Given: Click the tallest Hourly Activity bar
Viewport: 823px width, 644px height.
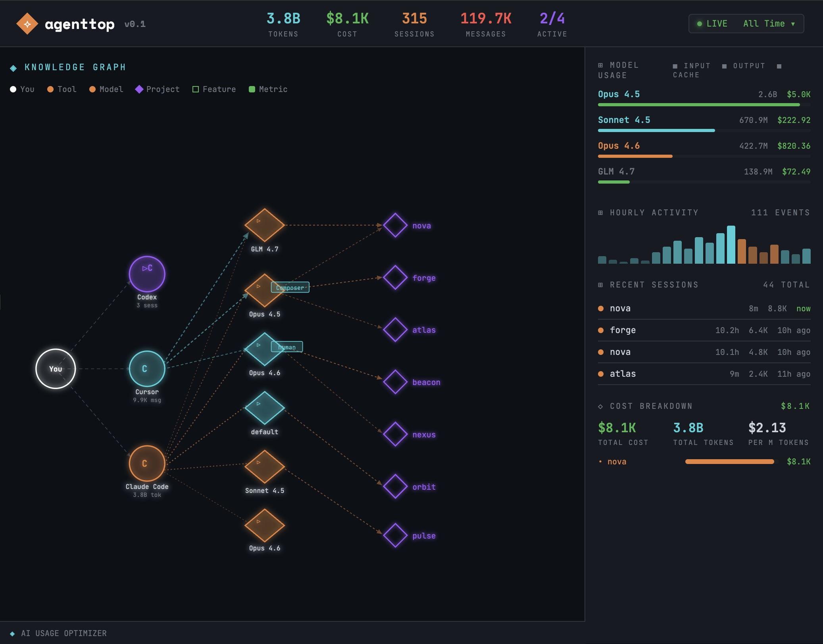Looking at the screenshot, I should pyautogui.click(x=731, y=244).
